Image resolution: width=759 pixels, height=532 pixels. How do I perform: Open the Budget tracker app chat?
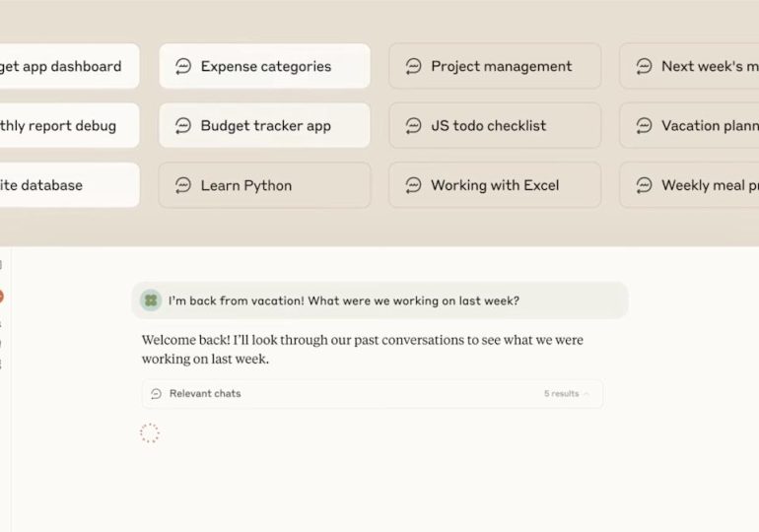265,126
